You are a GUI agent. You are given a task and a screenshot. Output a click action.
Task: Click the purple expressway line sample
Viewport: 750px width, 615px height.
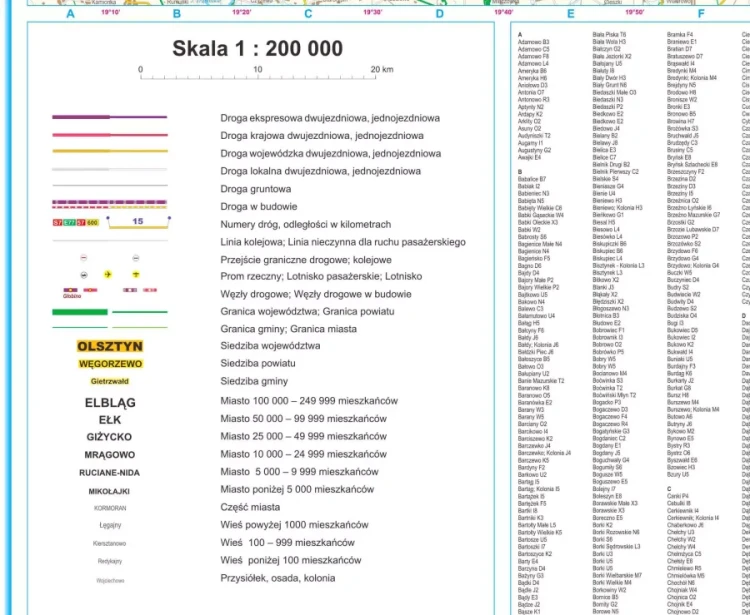pyautogui.click(x=110, y=118)
